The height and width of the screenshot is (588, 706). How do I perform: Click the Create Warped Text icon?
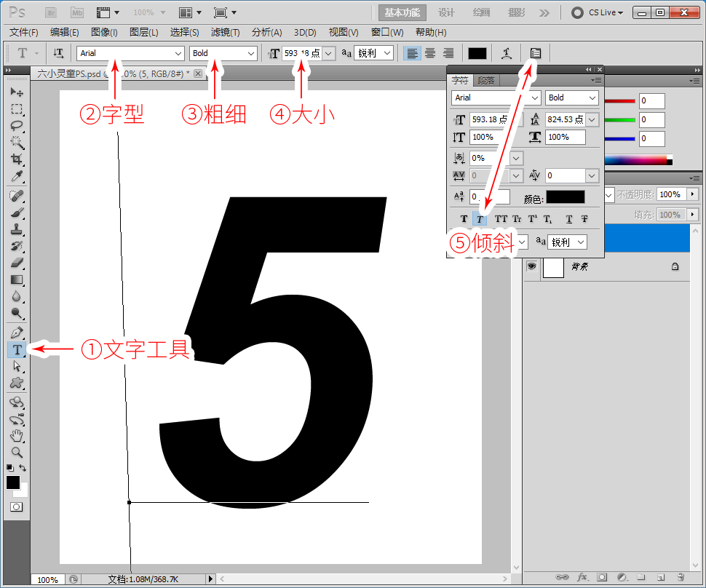(x=507, y=53)
